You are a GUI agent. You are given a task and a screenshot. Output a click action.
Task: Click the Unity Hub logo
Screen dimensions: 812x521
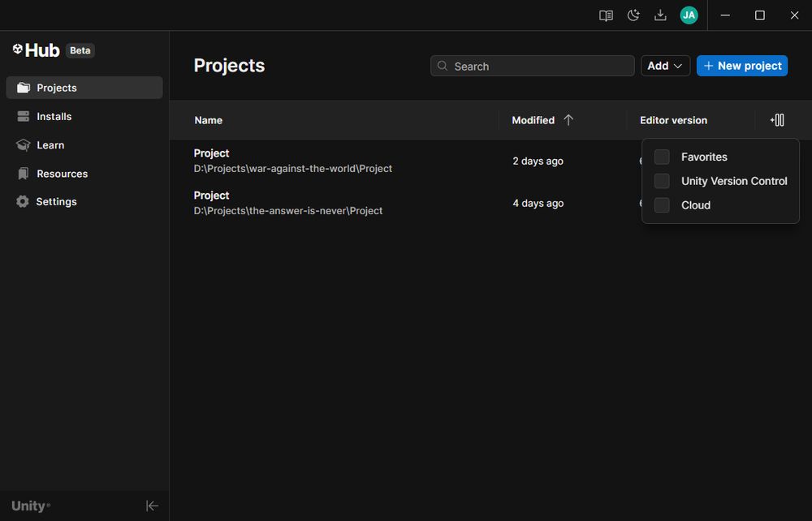pos(37,50)
